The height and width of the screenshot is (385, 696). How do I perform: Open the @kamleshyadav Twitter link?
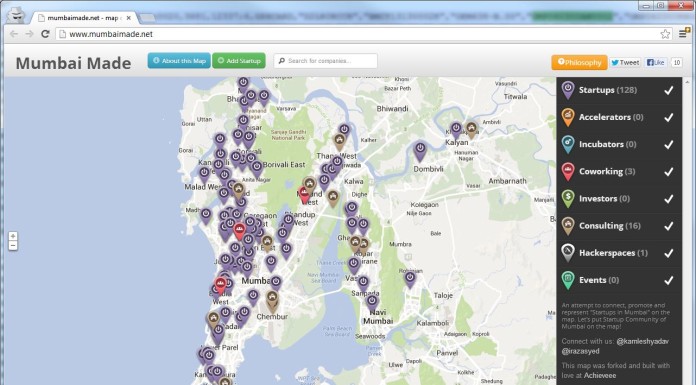point(642,341)
